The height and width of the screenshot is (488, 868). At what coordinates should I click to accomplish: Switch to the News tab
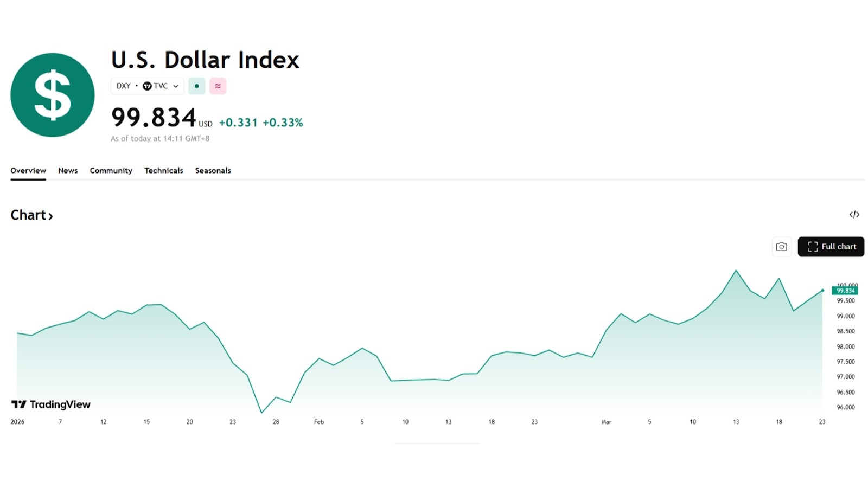(68, 171)
